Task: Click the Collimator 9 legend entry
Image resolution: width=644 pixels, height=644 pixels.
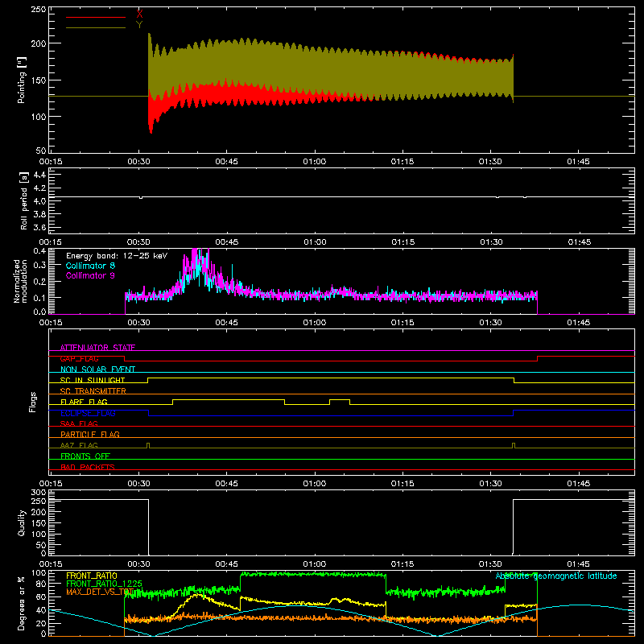Action: [90, 275]
